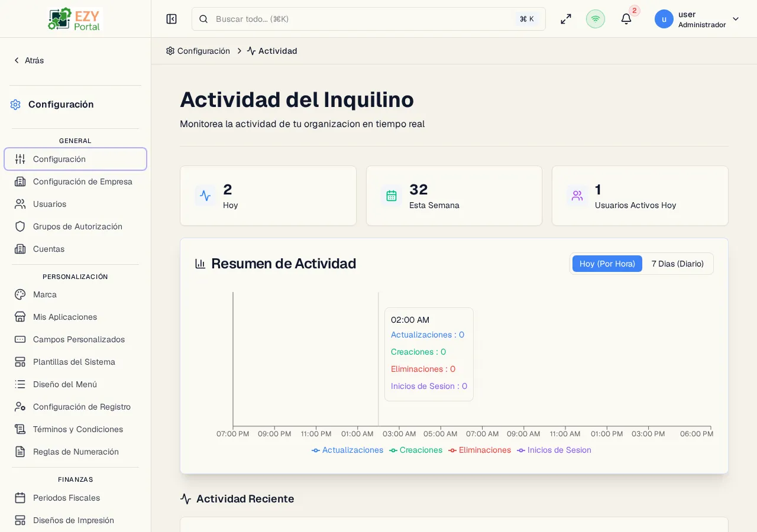Click the 06:00 PM axis label
Viewport: 757px width, 532px height.
tap(697, 434)
